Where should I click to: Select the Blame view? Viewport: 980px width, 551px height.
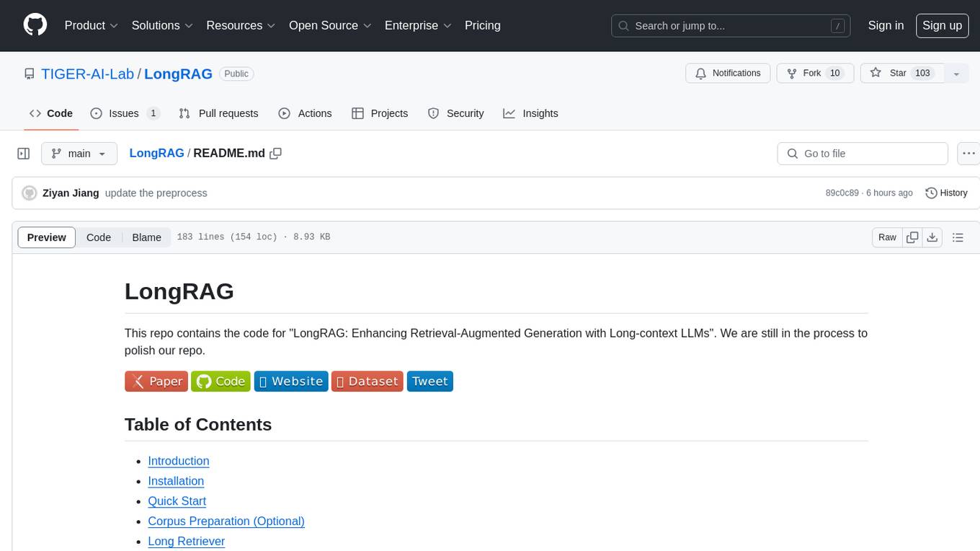point(146,237)
